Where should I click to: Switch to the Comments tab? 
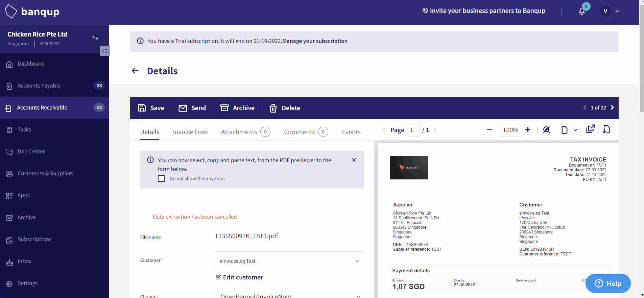[306, 132]
